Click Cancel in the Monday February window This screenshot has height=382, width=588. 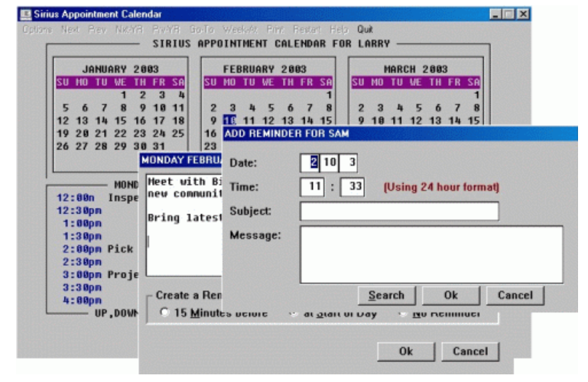(470, 351)
